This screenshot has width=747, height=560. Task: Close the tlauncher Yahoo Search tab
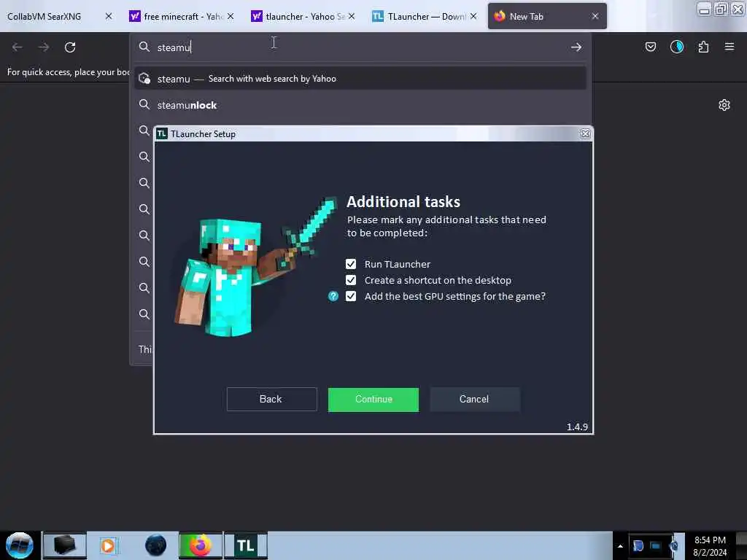tap(352, 16)
